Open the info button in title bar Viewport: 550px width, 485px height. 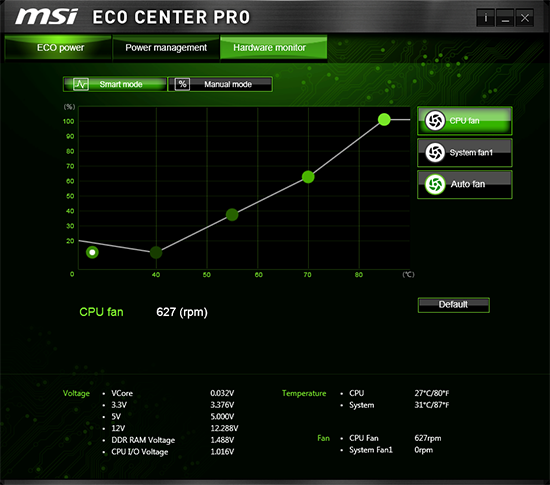click(x=485, y=18)
